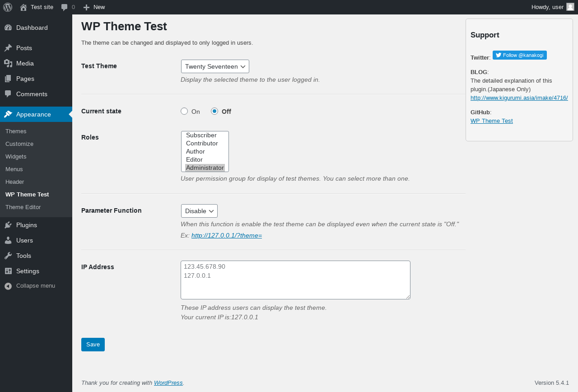Click the WP Theme Test page heading
The height and width of the screenshot is (392, 578).
click(124, 26)
